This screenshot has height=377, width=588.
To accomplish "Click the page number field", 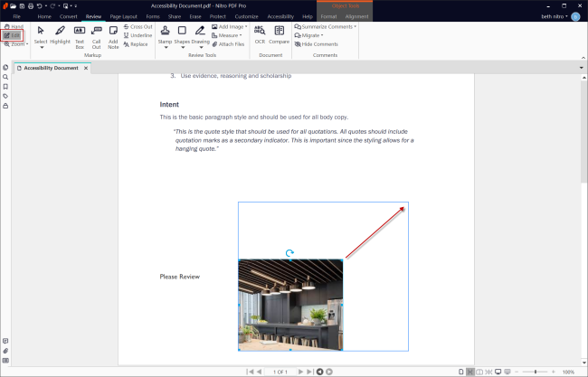I will pos(280,372).
